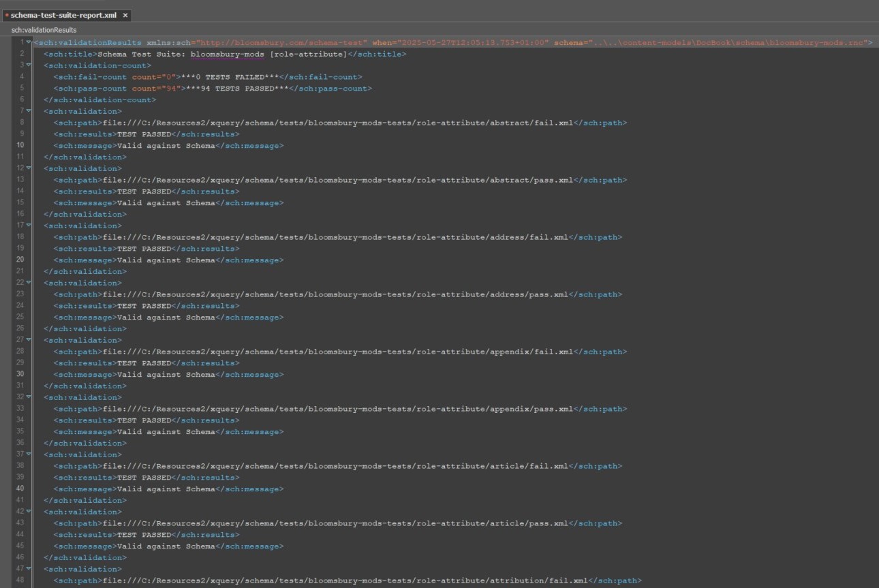The width and height of the screenshot is (879, 588).
Task: Click 'TEST PASSED' on line 24
Action: pos(144,306)
